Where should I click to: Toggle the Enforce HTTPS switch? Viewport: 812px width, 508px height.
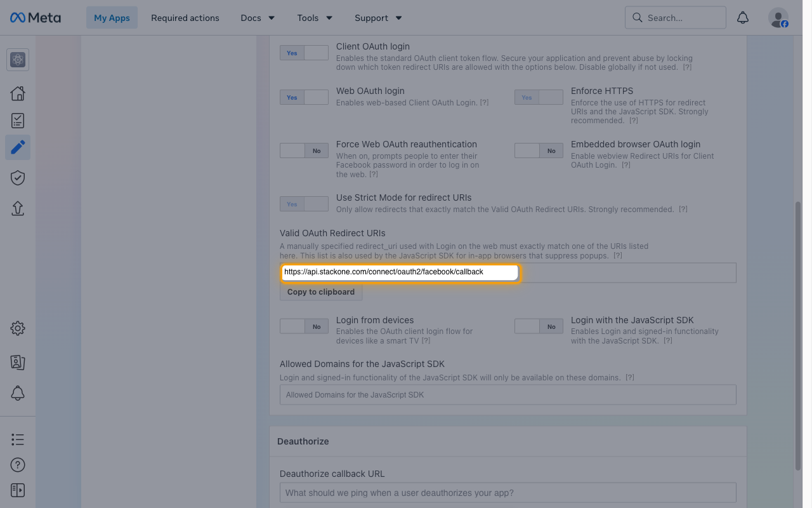[x=539, y=97]
